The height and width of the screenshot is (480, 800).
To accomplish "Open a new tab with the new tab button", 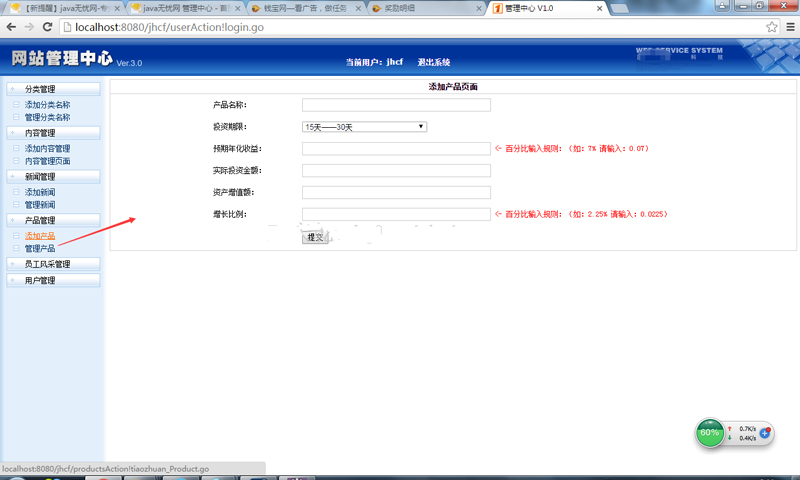I will [619, 8].
